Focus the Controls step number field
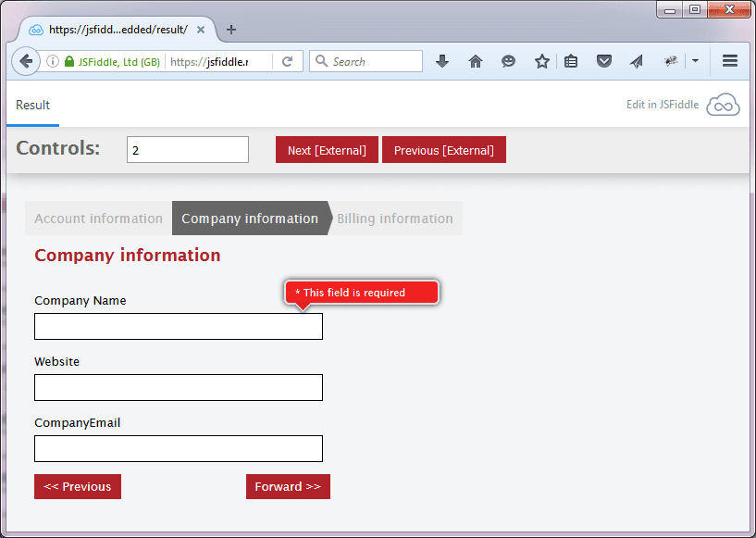This screenshot has height=538, width=756. [188, 150]
